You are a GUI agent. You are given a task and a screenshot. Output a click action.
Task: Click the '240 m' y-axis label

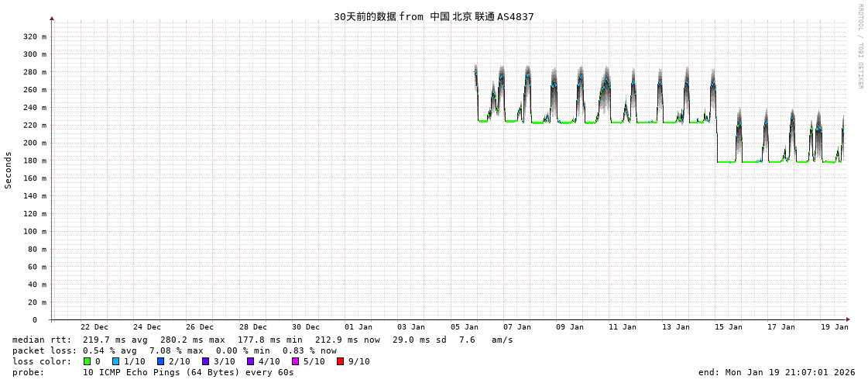(36, 108)
